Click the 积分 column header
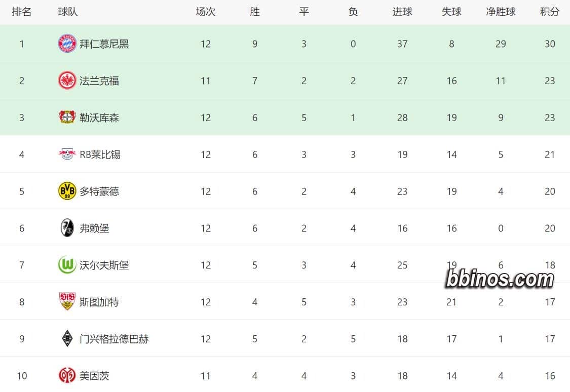Viewport: 570px width, 392px height. (550, 12)
